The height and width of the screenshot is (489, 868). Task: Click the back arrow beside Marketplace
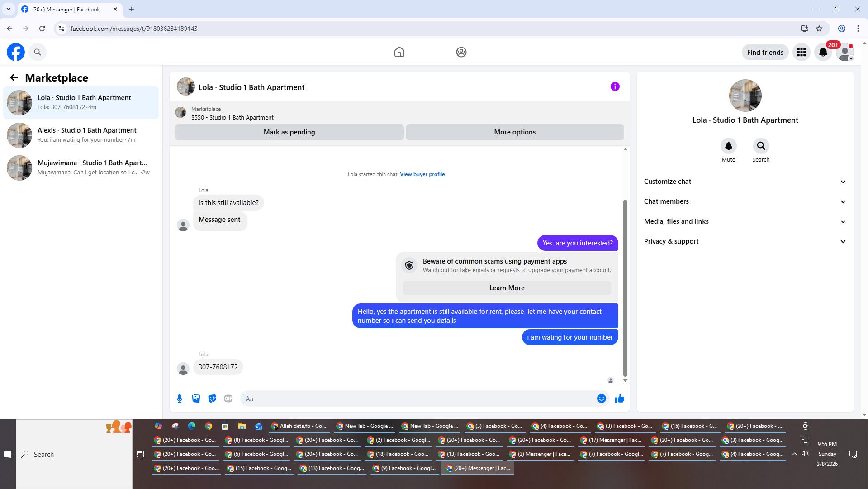pos(14,77)
